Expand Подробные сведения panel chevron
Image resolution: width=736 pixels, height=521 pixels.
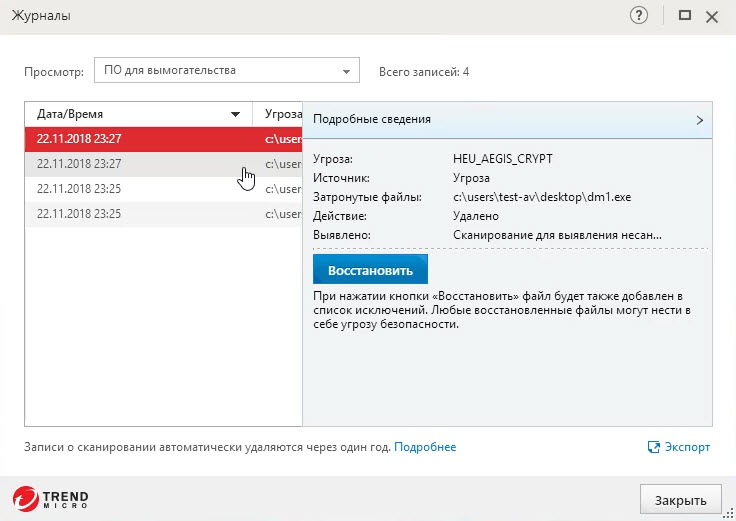coord(699,119)
